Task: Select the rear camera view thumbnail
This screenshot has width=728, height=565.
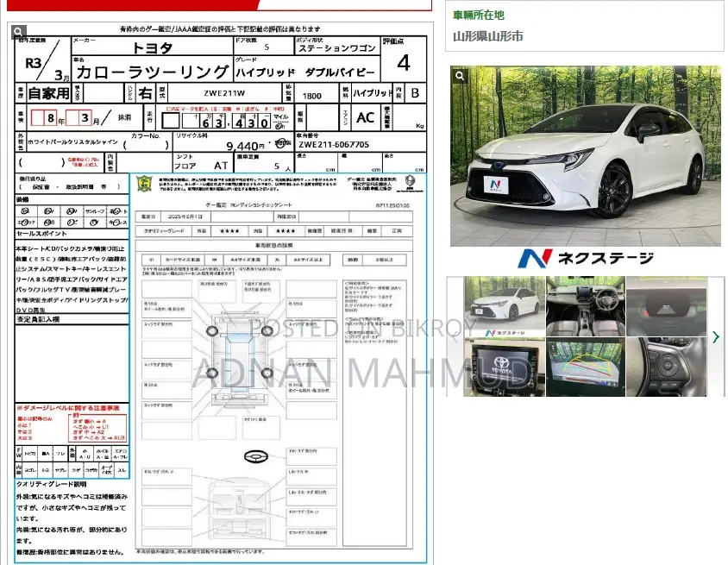Action: (586, 367)
